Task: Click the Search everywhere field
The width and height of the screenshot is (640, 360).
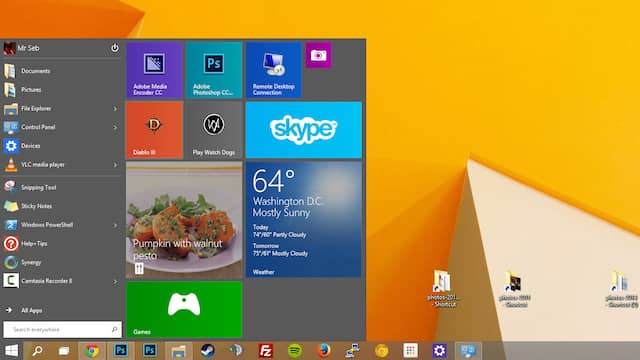Action: (x=62, y=329)
